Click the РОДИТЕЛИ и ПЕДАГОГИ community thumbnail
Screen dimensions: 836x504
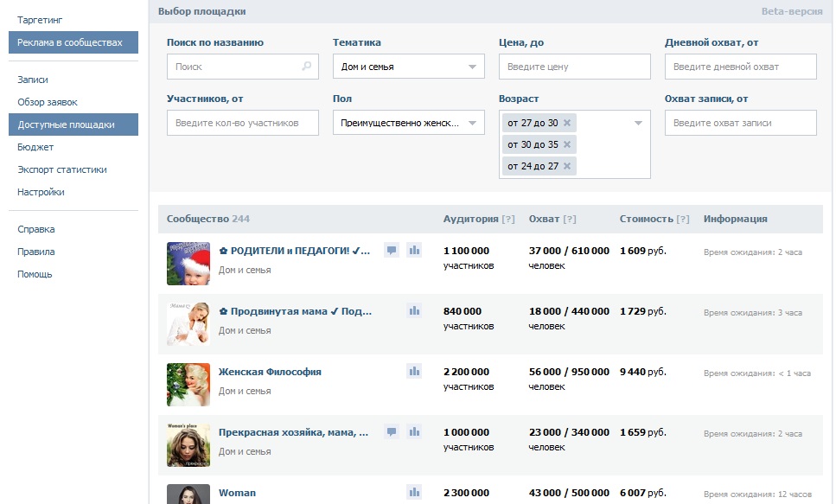coord(188,264)
